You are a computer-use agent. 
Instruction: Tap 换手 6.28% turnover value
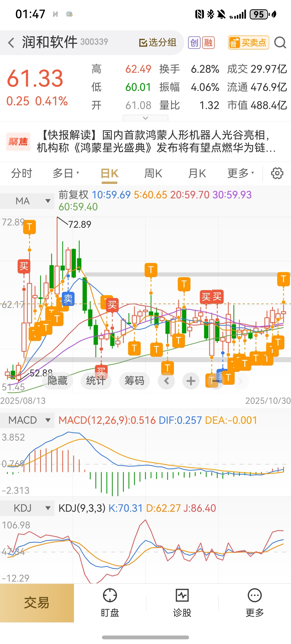click(x=189, y=69)
